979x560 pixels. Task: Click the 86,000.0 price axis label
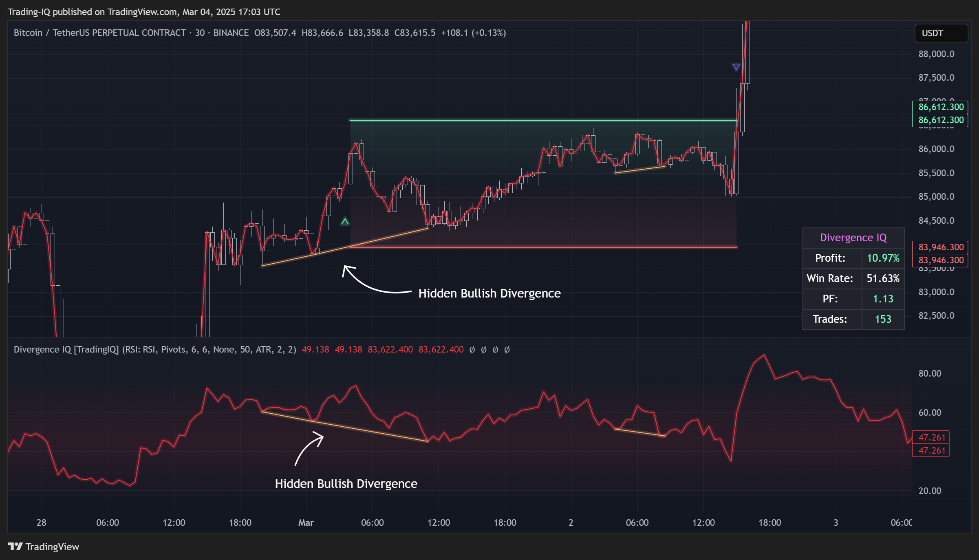(x=936, y=149)
